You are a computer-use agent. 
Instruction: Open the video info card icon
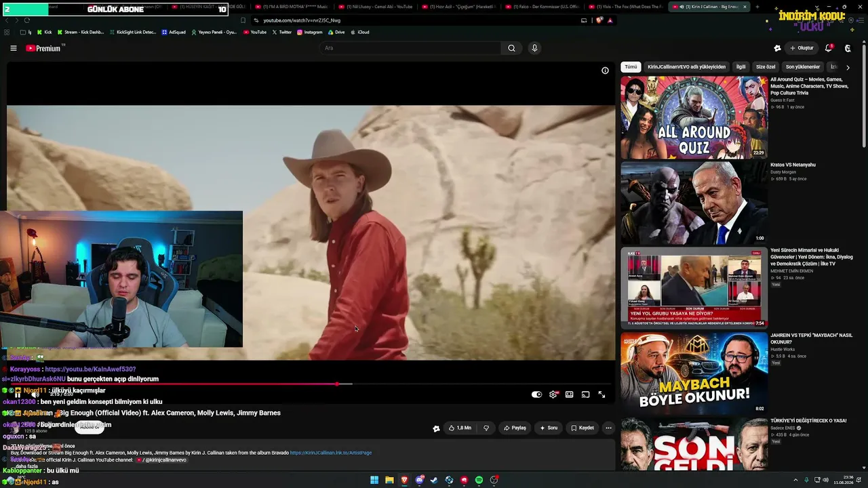pos(605,70)
